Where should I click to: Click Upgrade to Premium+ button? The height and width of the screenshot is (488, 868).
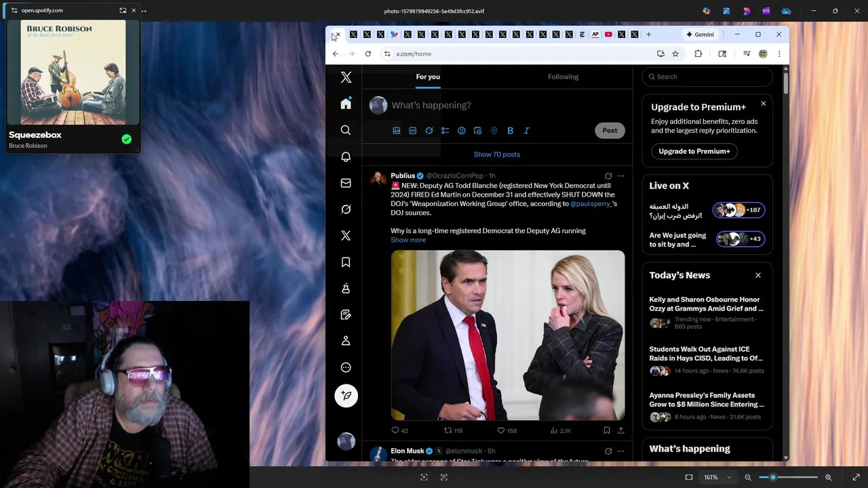pos(694,151)
